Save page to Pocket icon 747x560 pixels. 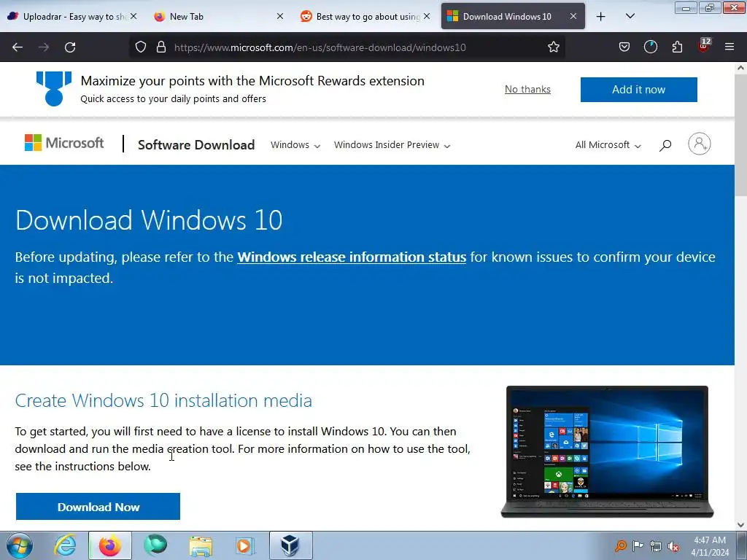pos(624,47)
